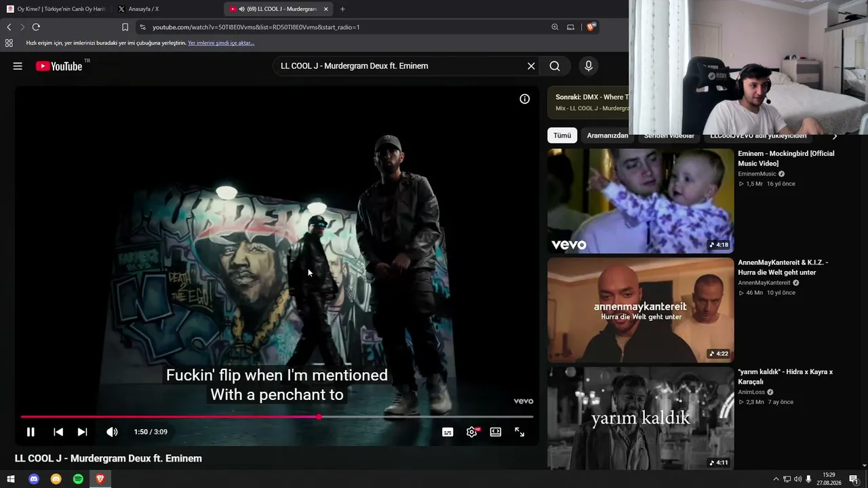Show hidden system tray icons chevron
The height and width of the screenshot is (488, 868).
point(776,479)
